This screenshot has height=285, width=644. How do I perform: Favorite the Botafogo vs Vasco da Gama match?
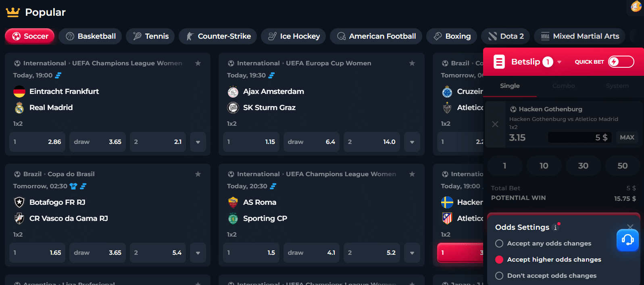198,174
